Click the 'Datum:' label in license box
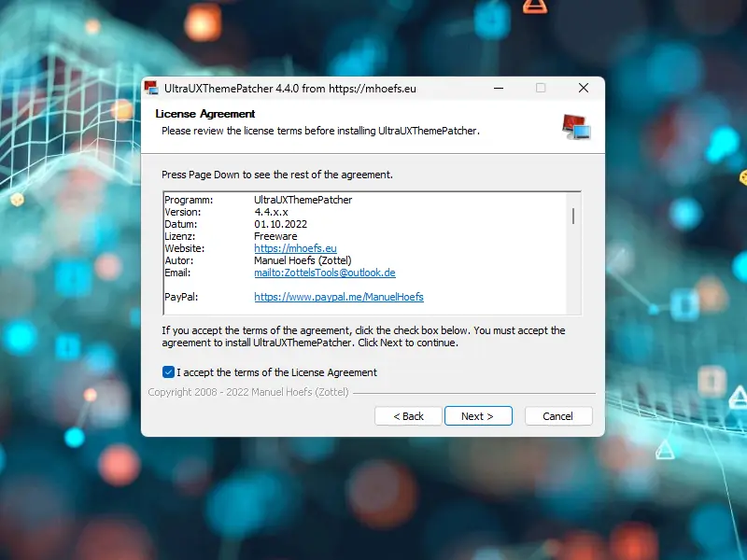The height and width of the screenshot is (560, 747). coord(180,224)
